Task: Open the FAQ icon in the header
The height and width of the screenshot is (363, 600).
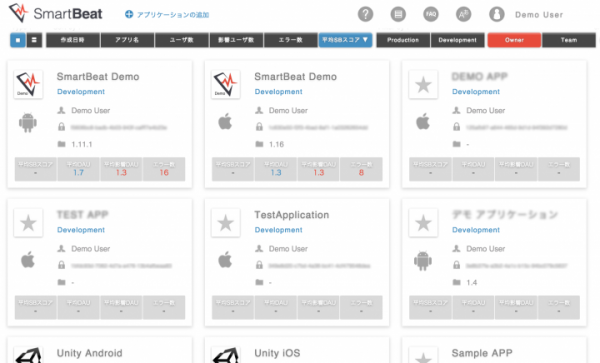Action: pos(431,14)
